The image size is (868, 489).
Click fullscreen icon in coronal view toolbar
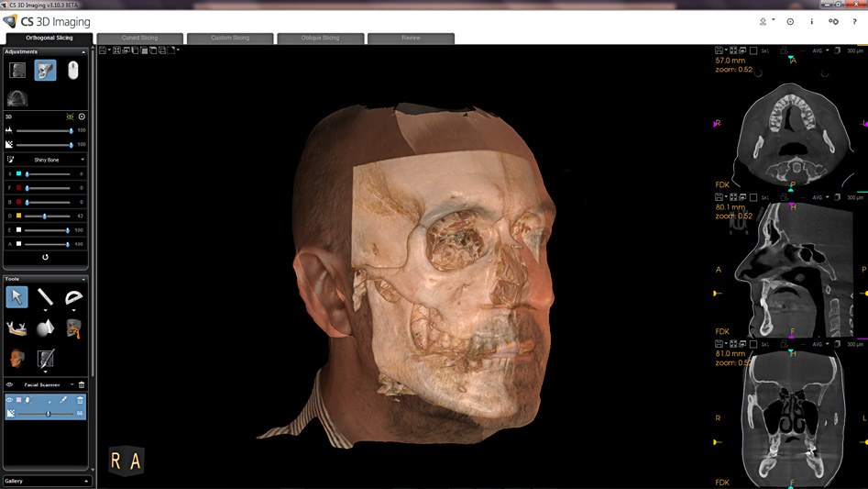tap(733, 344)
